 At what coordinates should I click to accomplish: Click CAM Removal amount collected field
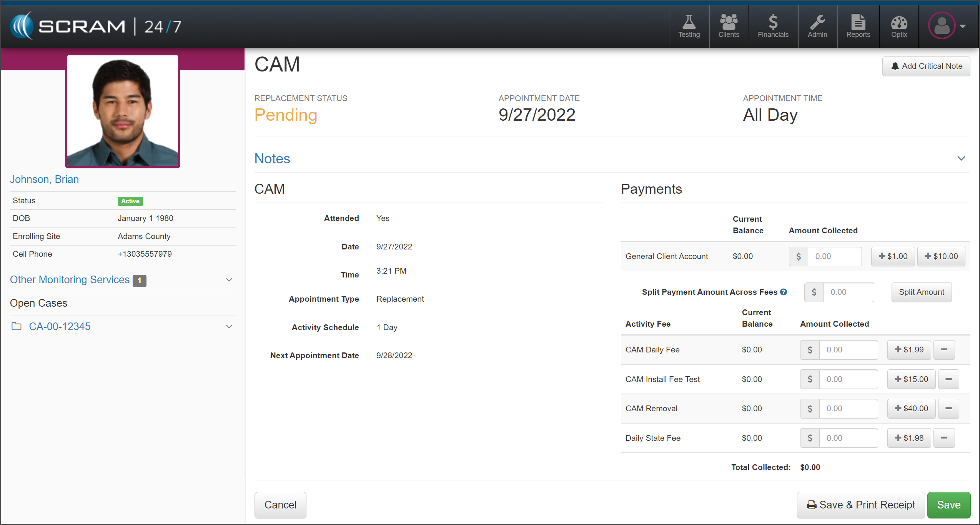point(848,409)
